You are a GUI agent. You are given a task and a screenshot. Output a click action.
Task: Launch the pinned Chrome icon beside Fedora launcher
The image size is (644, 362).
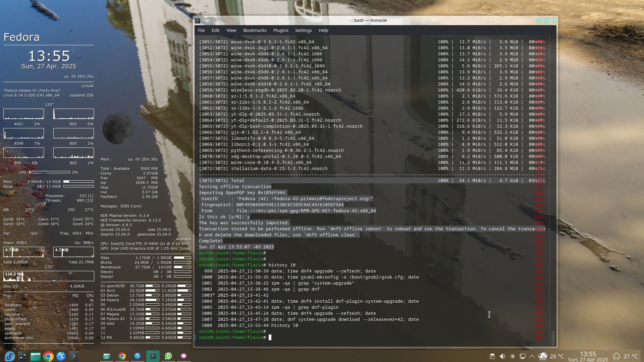coord(48,356)
